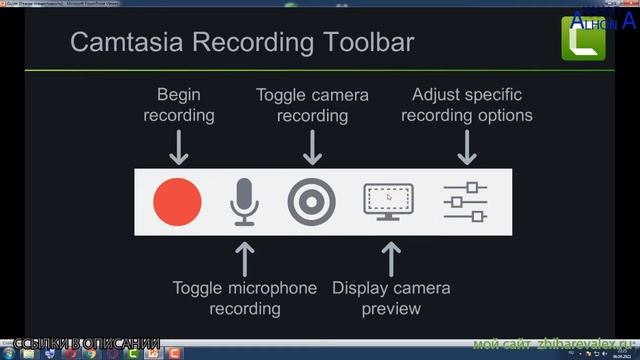
Task: Click the Toggle camera recording label
Action: click(312, 105)
